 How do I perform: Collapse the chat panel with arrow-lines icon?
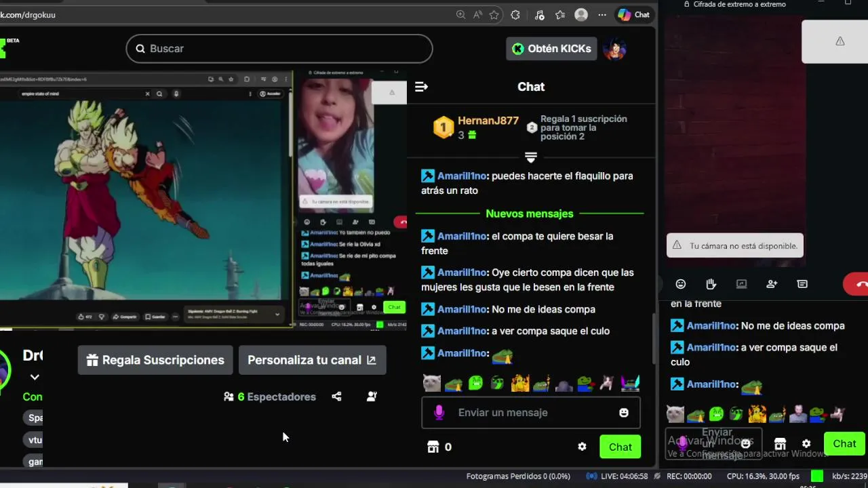coord(421,87)
